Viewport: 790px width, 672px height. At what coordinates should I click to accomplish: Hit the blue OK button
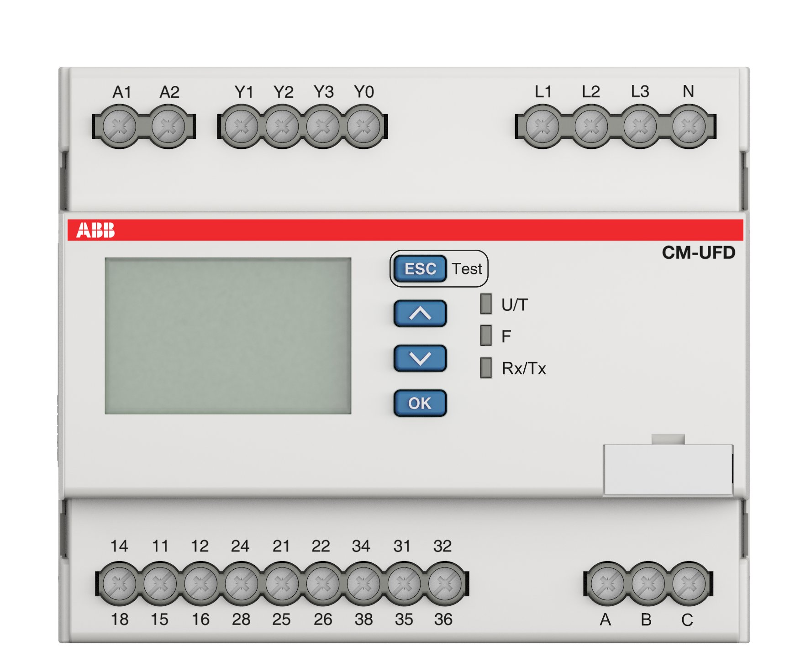click(420, 403)
